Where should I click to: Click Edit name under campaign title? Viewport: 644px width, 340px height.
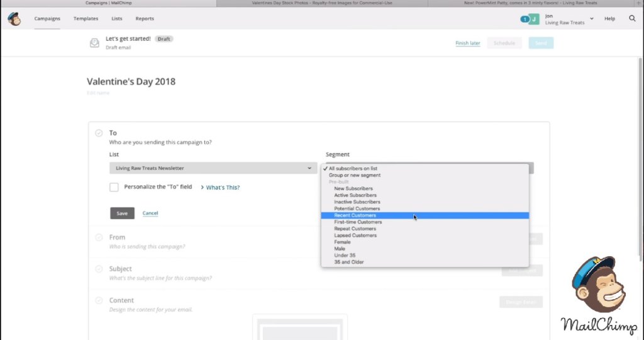click(x=98, y=93)
